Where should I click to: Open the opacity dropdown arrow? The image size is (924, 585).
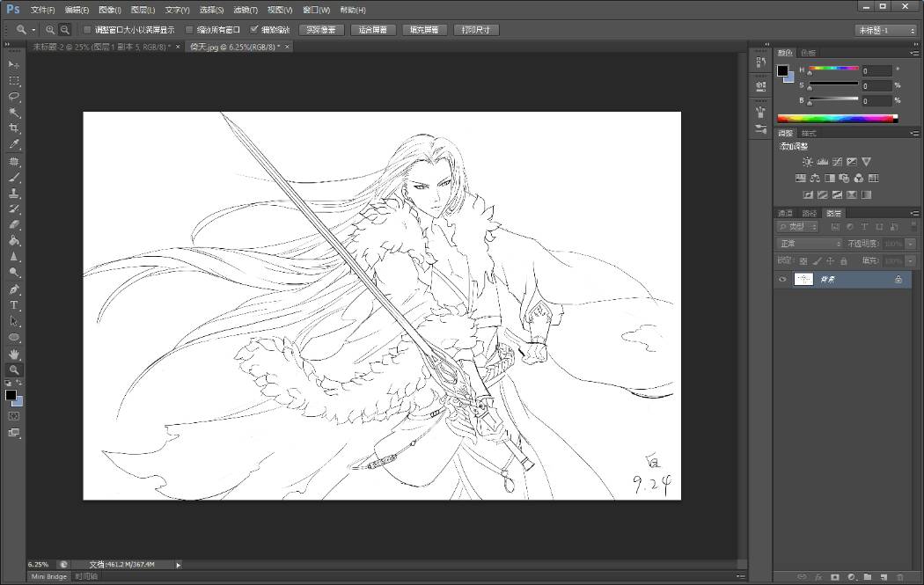click(911, 244)
